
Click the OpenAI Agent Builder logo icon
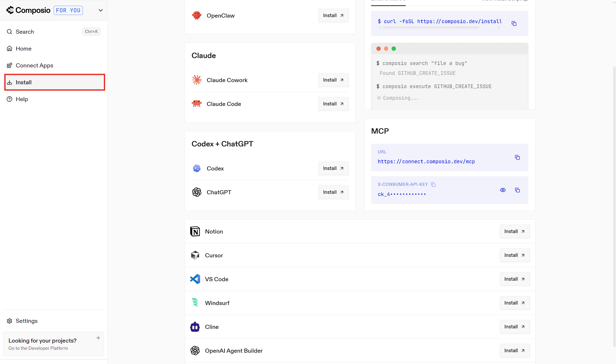click(195, 351)
